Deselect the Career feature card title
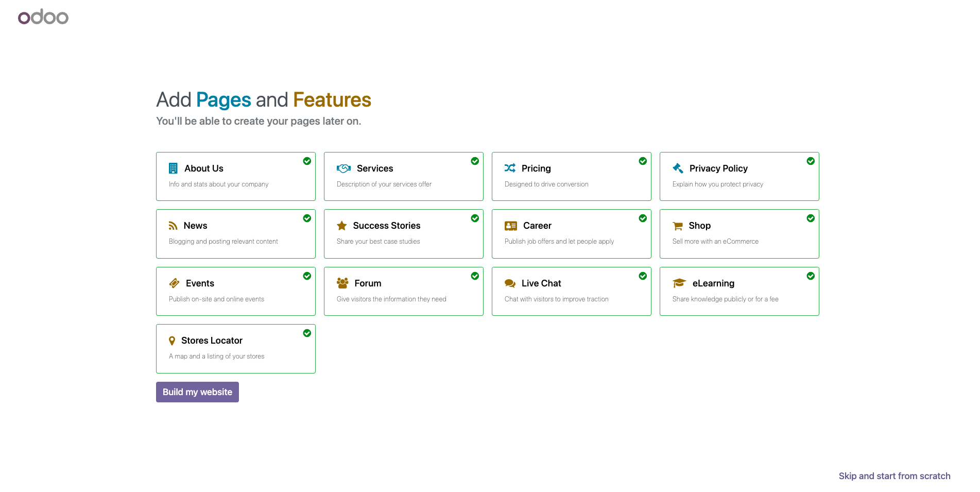980x492 pixels. click(x=537, y=226)
